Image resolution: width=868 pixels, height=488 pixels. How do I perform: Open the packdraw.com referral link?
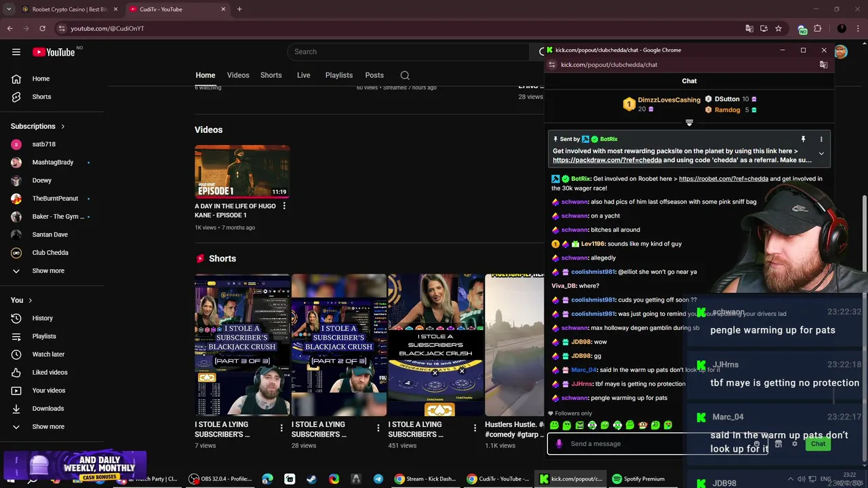[x=607, y=160]
